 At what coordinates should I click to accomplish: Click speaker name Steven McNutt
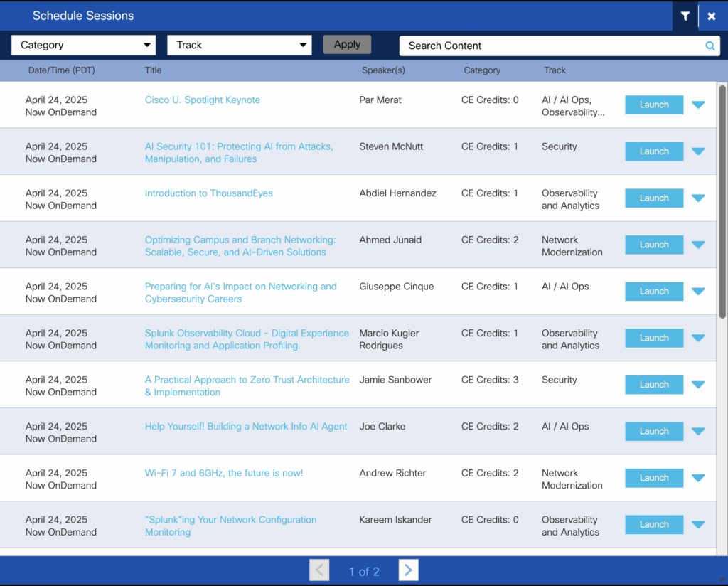coord(391,146)
